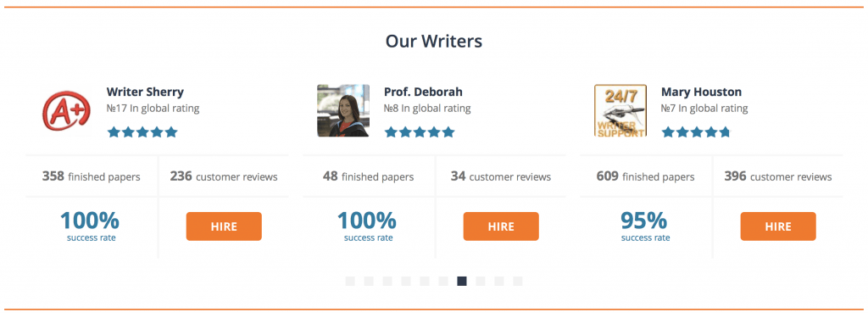This screenshot has width=868, height=313.
Task: Click Mary Houston's star rating
Action: pyautogui.click(x=697, y=131)
